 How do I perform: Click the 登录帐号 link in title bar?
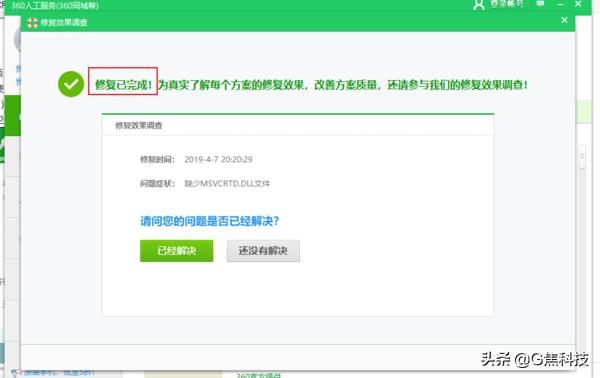pyautogui.click(x=507, y=4)
